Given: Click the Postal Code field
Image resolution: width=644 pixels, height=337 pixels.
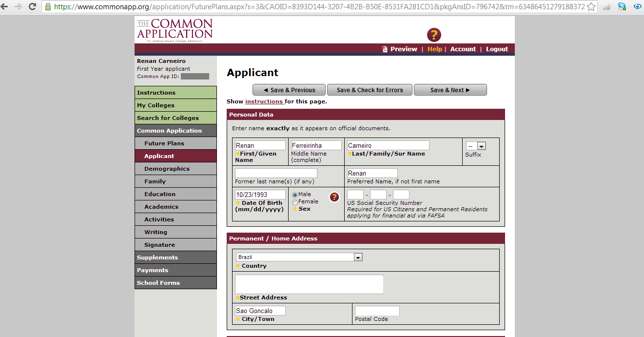Looking at the screenshot, I should pos(377,311).
